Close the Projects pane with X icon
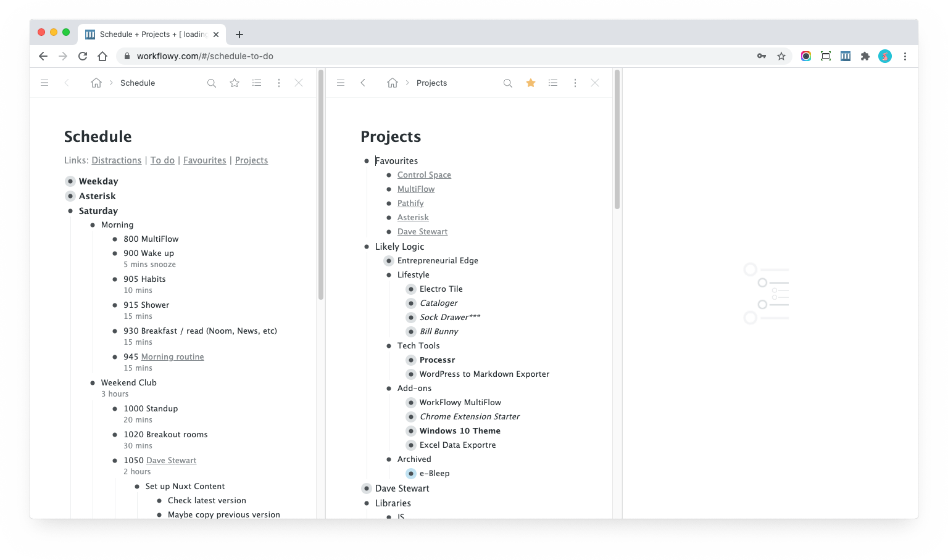Viewport: 948px width, 560px height. click(595, 83)
